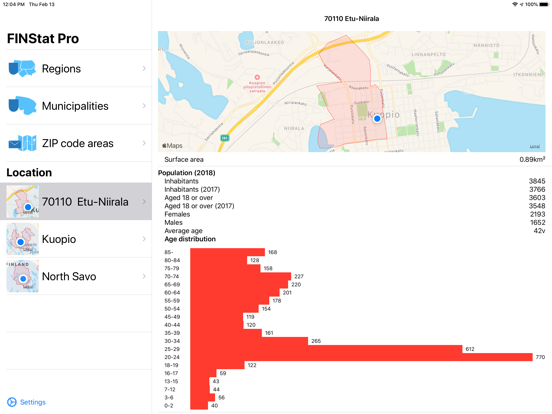
Task: Expand the ZIP code areas row chevron
Action: (144, 143)
